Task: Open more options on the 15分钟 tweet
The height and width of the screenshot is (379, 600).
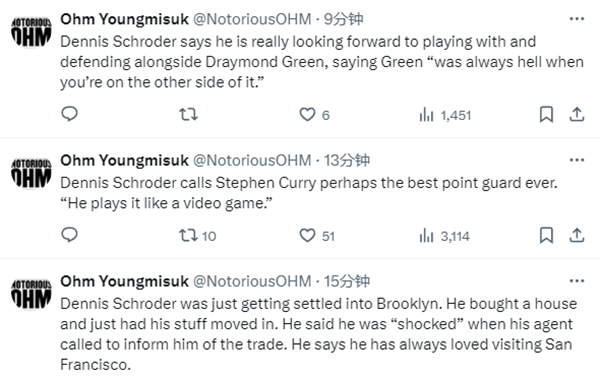Action: pos(577,281)
